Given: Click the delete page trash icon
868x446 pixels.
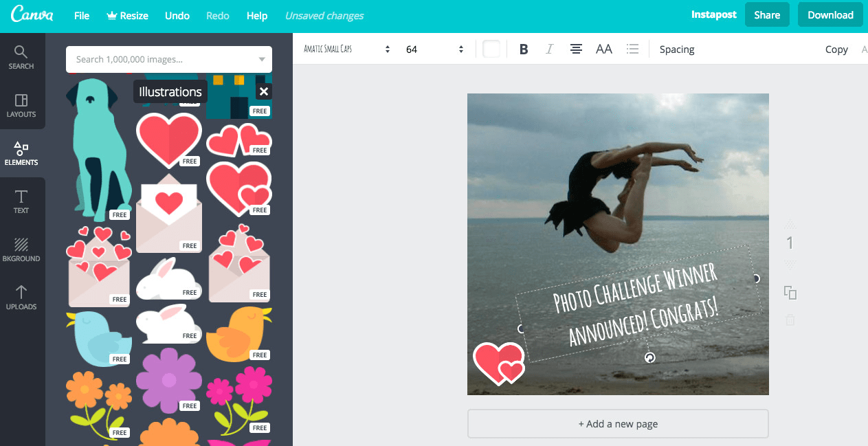Looking at the screenshot, I should [x=790, y=319].
